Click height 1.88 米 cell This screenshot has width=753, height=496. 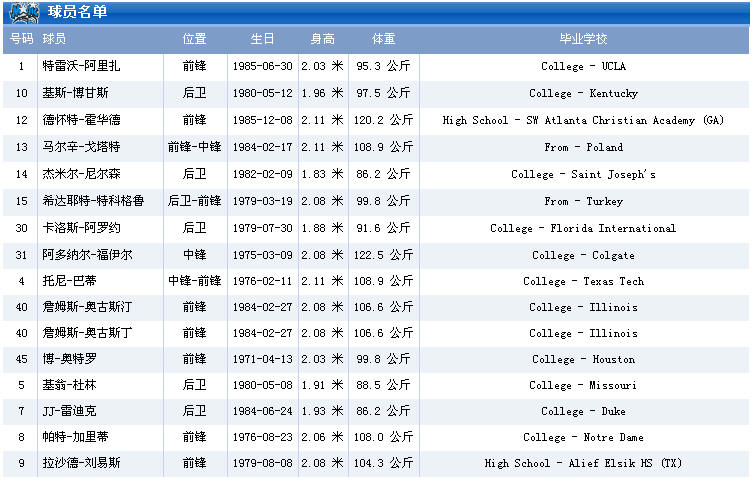[322, 228]
